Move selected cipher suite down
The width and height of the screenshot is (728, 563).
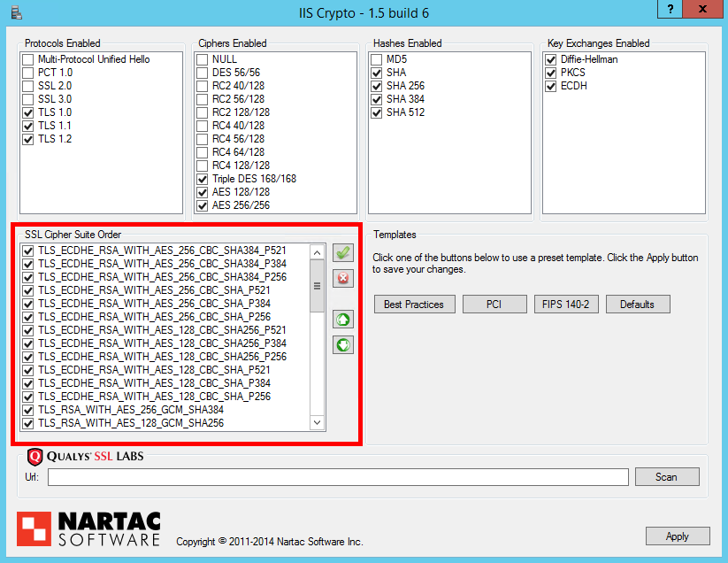(342, 344)
